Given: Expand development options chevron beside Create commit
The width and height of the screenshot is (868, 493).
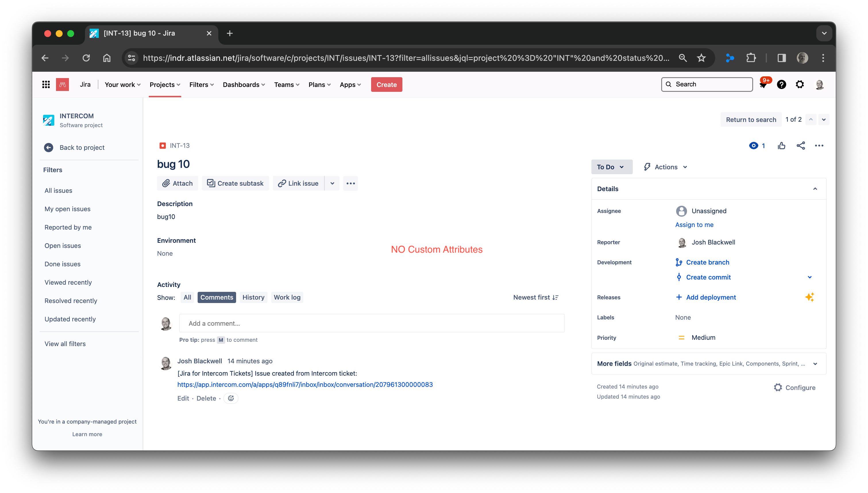Looking at the screenshot, I should (809, 277).
